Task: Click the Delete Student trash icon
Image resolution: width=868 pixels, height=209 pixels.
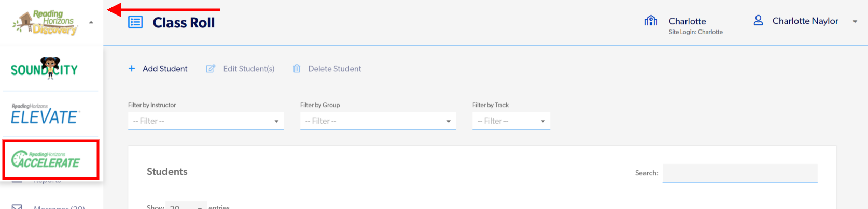Action: pos(297,69)
